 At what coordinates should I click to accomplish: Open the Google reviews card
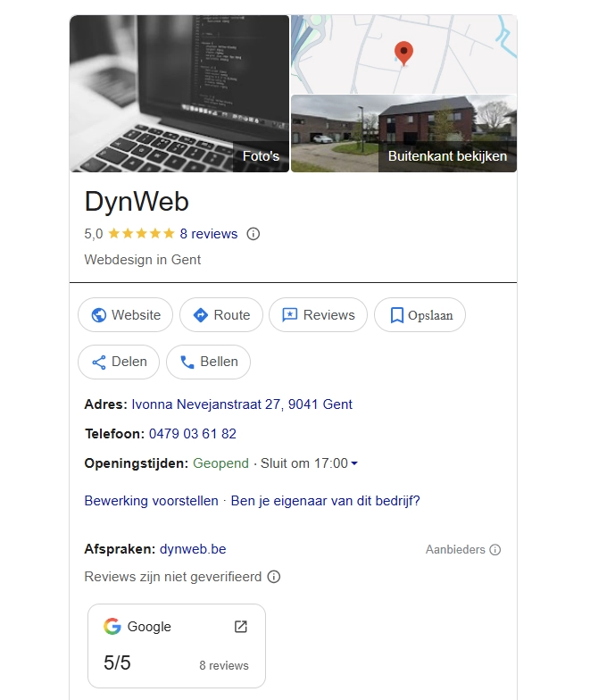(177, 646)
